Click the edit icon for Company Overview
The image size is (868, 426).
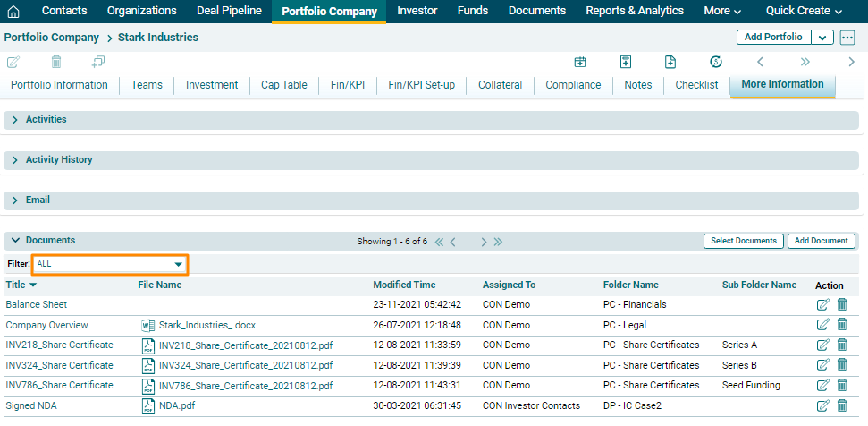tap(822, 325)
